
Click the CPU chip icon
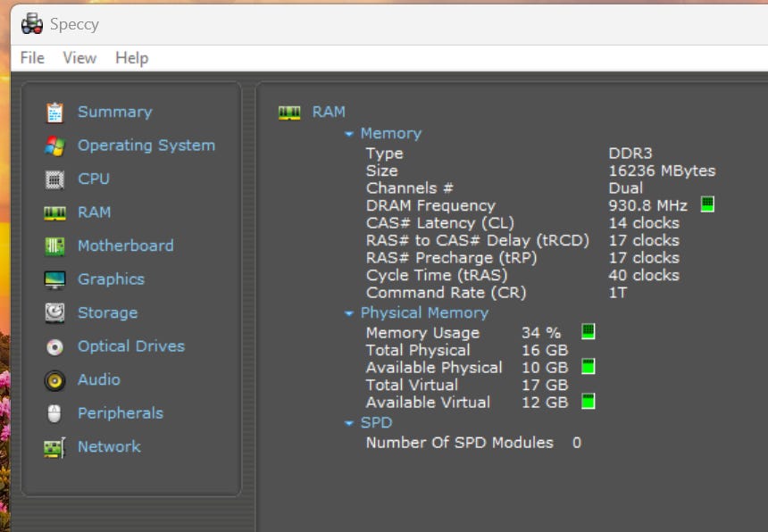(x=54, y=179)
